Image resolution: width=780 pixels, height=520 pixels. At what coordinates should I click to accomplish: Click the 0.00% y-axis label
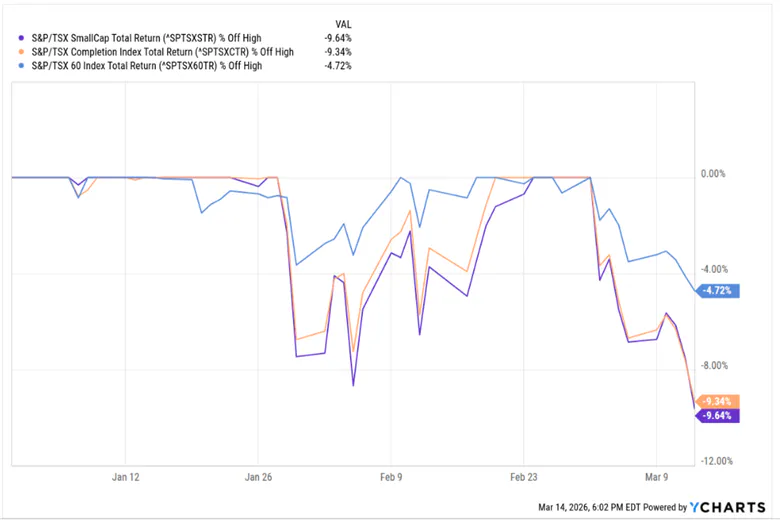(712, 174)
